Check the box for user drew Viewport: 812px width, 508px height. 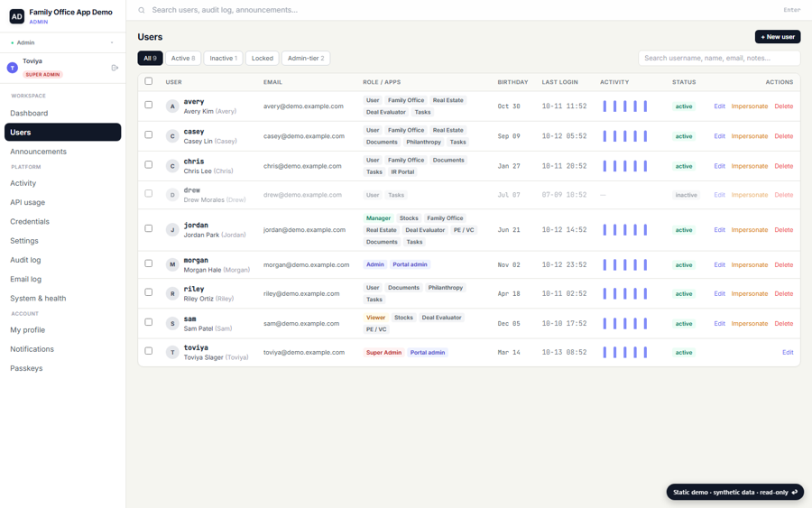pos(149,194)
